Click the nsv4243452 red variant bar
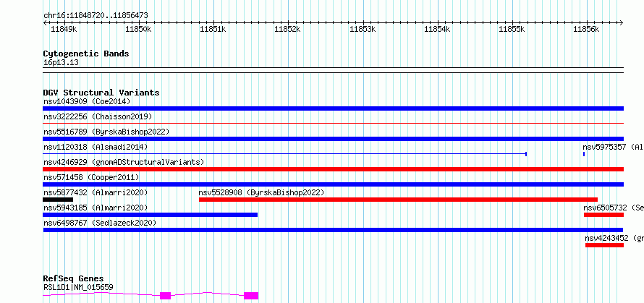 pyautogui.click(x=605, y=245)
